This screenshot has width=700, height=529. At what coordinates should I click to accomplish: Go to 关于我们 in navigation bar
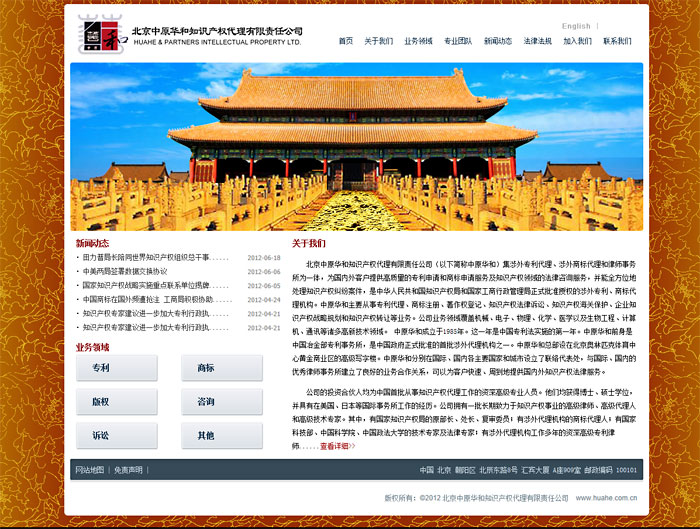[378, 42]
